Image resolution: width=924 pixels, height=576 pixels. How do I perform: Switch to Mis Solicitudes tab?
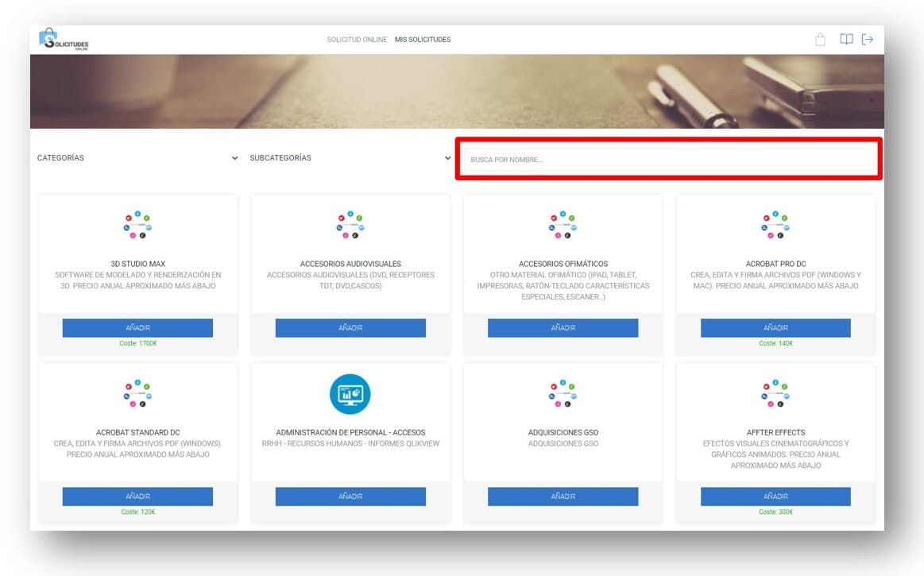pyautogui.click(x=423, y=40)
